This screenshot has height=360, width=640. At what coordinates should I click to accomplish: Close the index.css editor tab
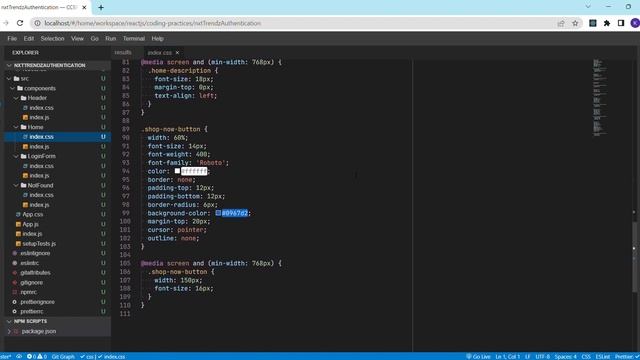tap(177, 53)
